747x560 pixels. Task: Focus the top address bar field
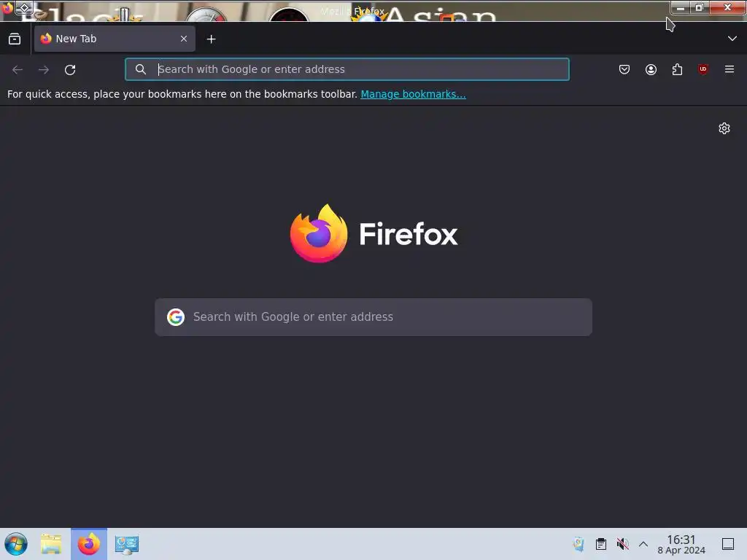[347, 69]
